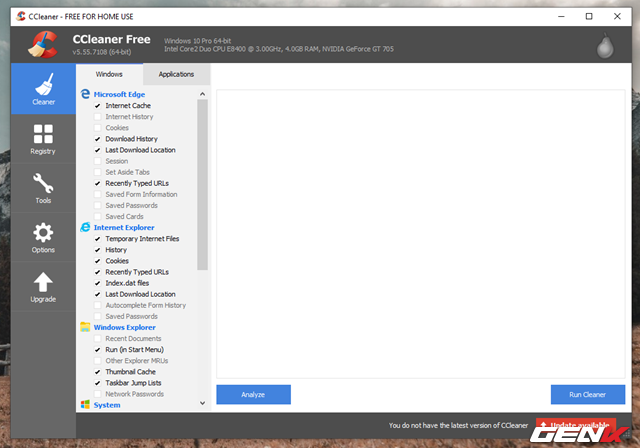Screen dimensions: 640x448
Task: Click the Internet Explorer category icon
Action: coord(85,227)
